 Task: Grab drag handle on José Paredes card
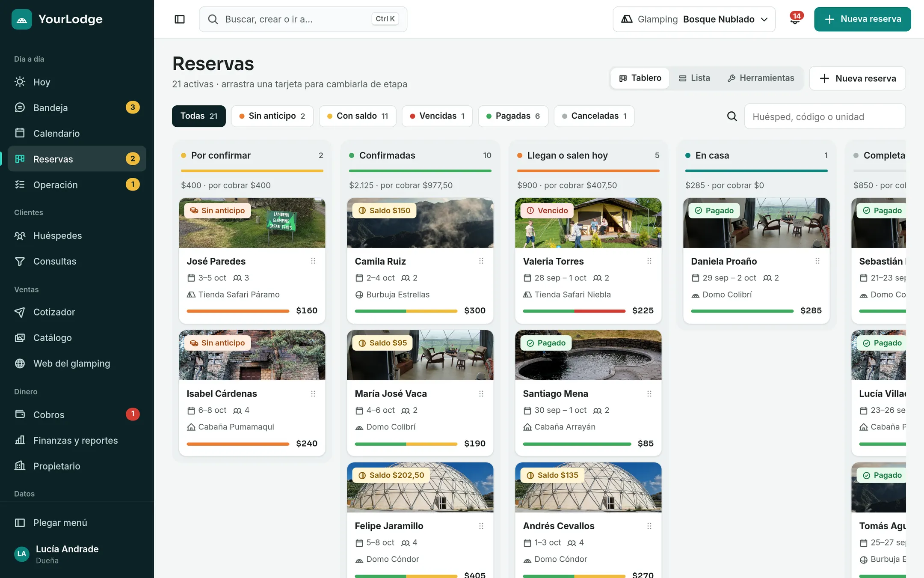313,261
